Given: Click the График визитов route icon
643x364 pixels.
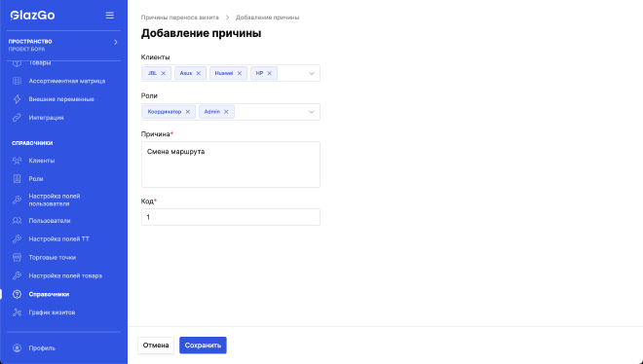Looking at the screenshot, I should tap(17, 312).
